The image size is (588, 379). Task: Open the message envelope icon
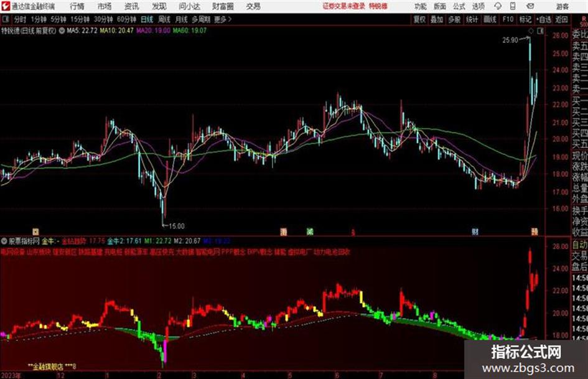530,6
